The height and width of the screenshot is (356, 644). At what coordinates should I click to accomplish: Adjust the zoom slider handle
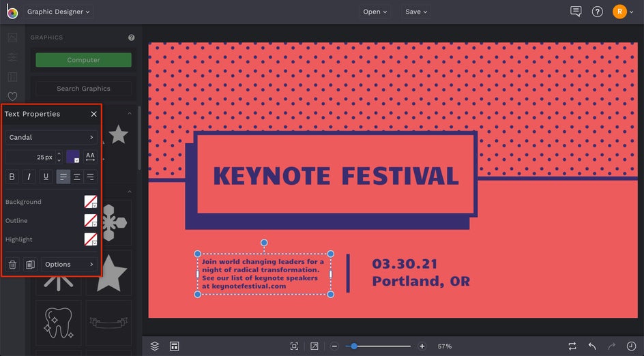tap(353, 346)
